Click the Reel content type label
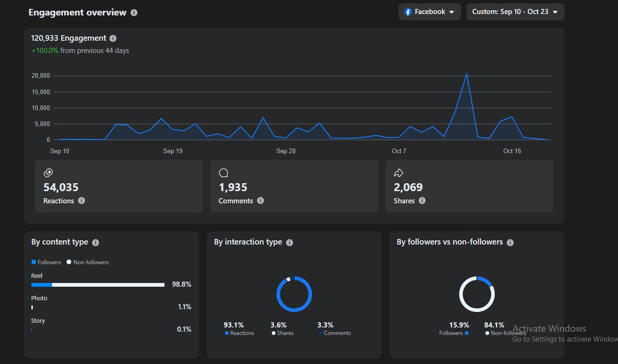 point(37,276)
